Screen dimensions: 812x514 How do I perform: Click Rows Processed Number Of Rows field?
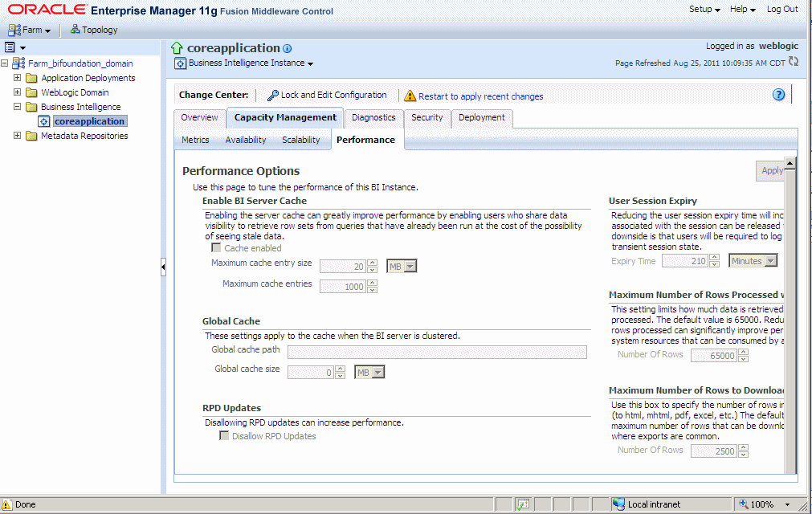click(x=713, y=356)
